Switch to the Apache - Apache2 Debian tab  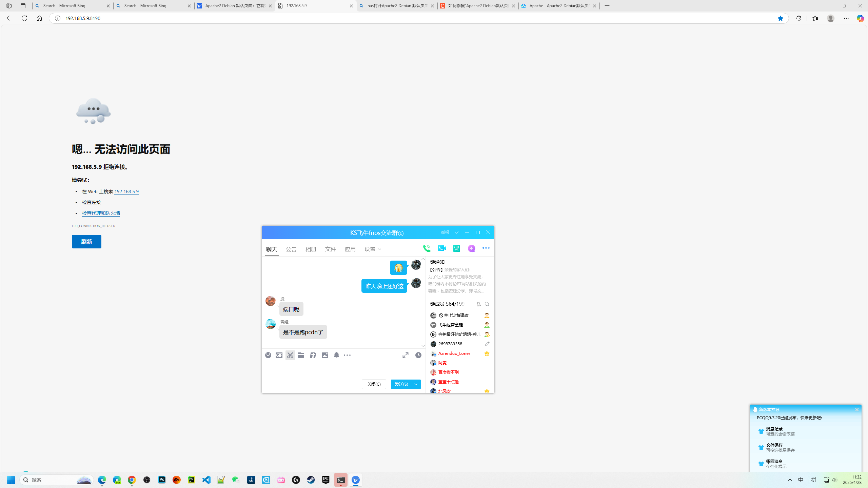pos(559,6)
